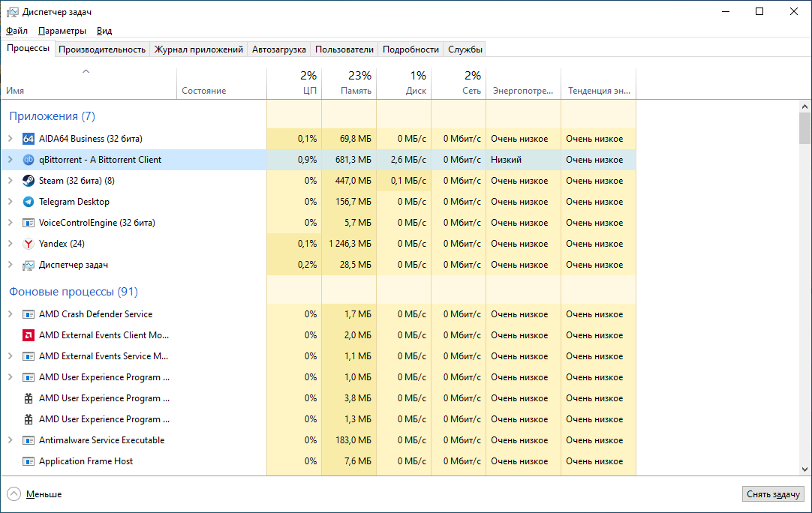This screenshot has height=513, width=812.
Task: Click the 156,7 МБ Telegram memory cell
Action: tap(350, 202)
